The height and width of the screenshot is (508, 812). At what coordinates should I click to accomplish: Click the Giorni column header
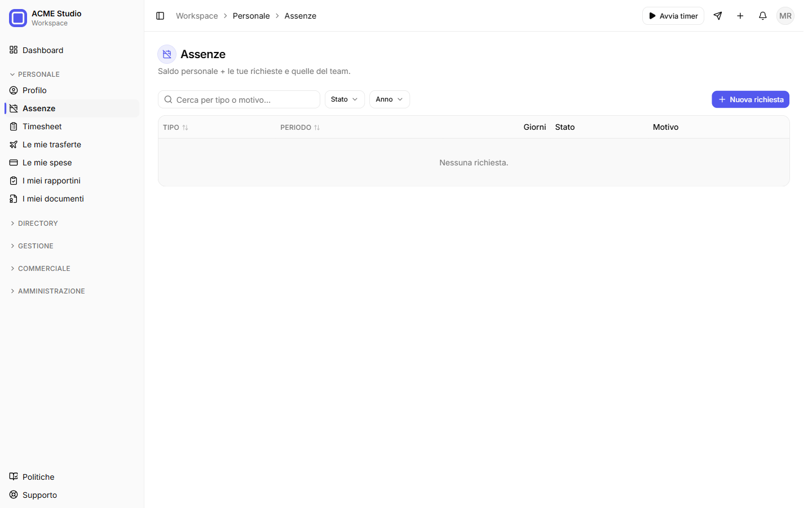pos(535,127)
